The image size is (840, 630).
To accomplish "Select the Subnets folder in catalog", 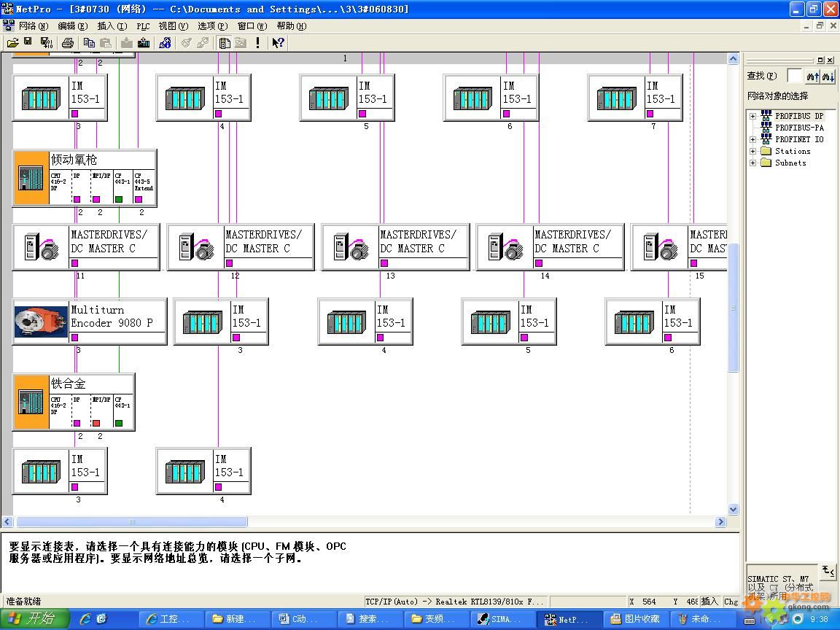I will coord(790,163).
